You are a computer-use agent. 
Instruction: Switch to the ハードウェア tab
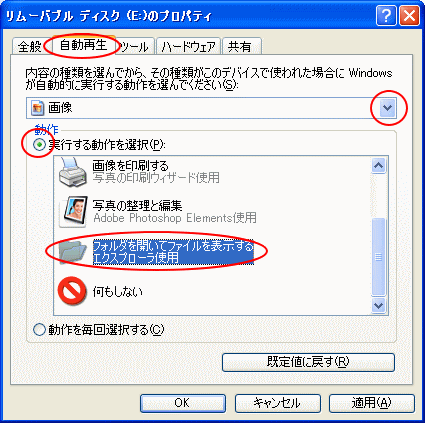188,46
